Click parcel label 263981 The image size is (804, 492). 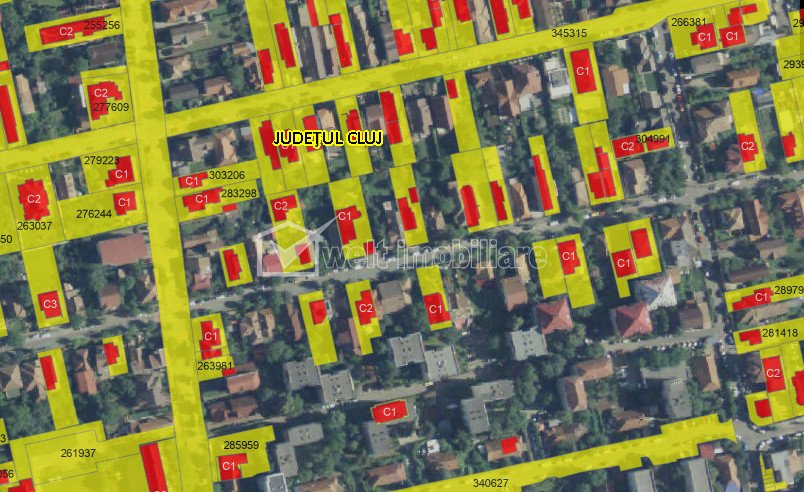[215, 366]
